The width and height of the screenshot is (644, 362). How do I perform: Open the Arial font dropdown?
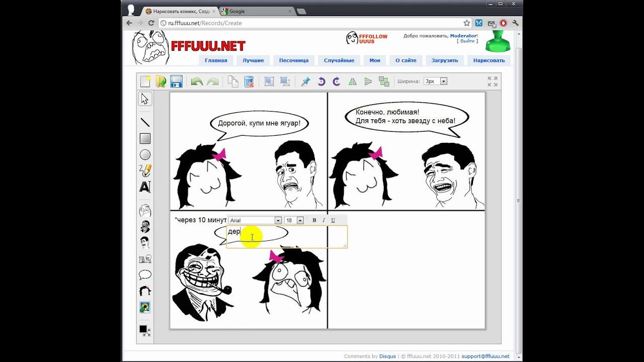(255, 220)
